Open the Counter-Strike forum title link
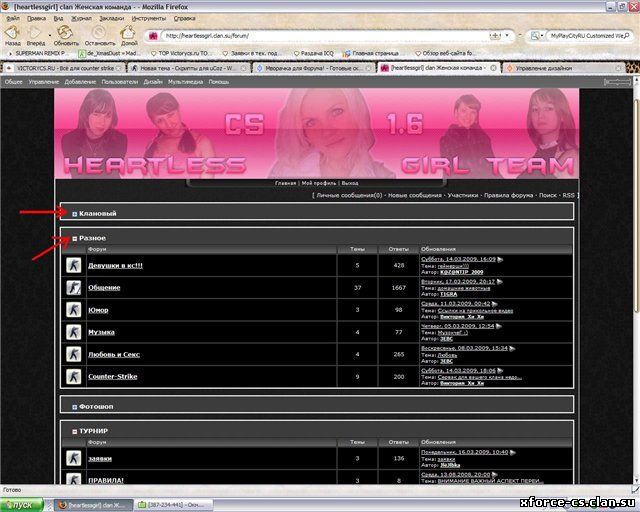 pyautogui.click(x=113, y=376)
